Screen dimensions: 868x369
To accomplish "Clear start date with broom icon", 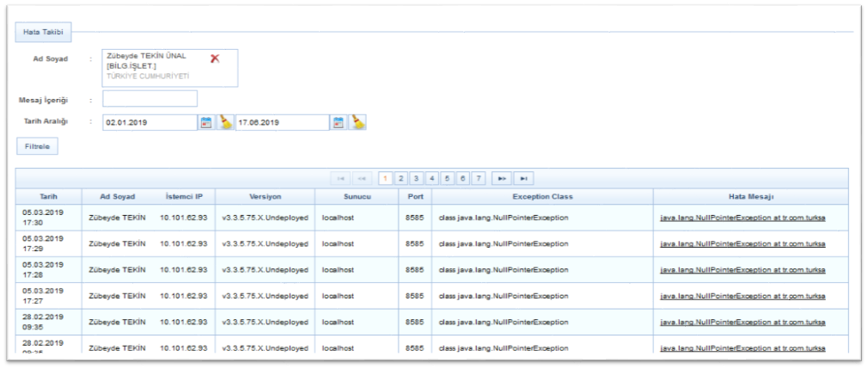I will 223,122.
